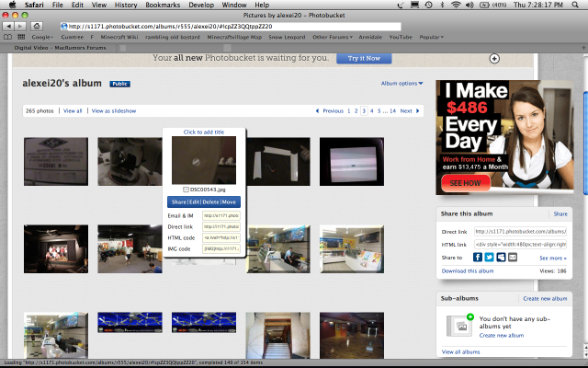Click the See more sharing link
Viewport: 588px width, 368px height.
click(553, 258)
